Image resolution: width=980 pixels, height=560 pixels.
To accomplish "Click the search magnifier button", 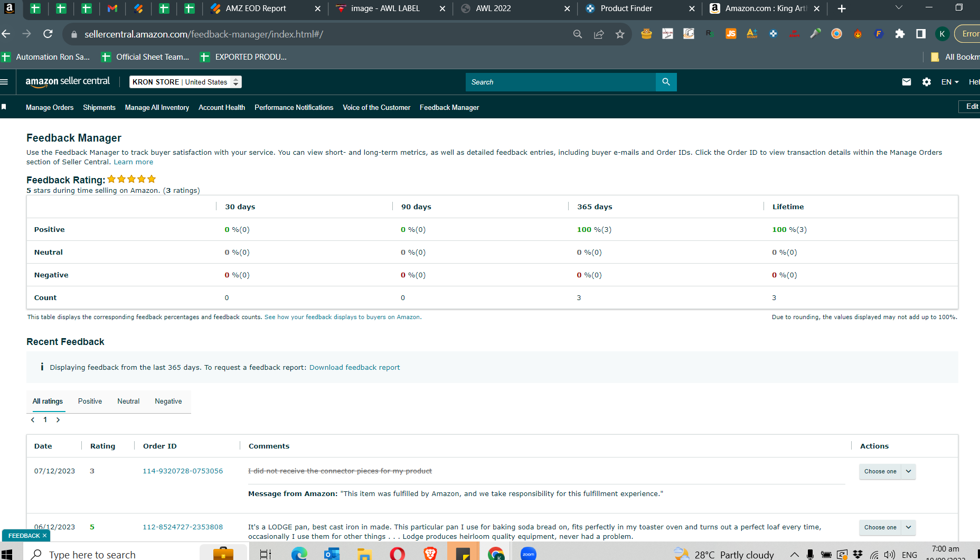I will (666, 82).
